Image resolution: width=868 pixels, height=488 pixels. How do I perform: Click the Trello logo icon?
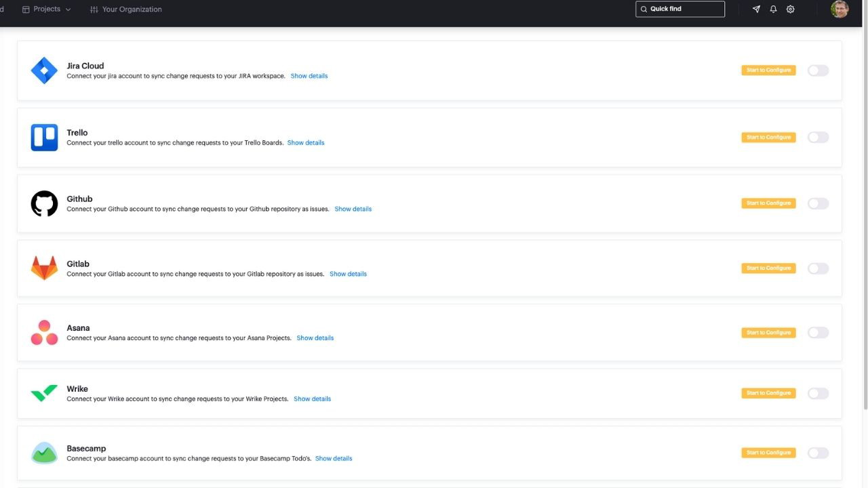click(44, 137)
